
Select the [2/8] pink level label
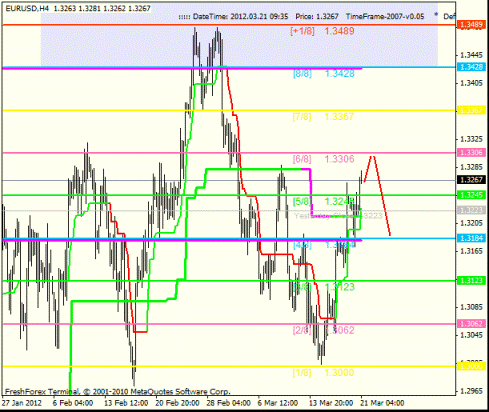click(x=302, y=330)
